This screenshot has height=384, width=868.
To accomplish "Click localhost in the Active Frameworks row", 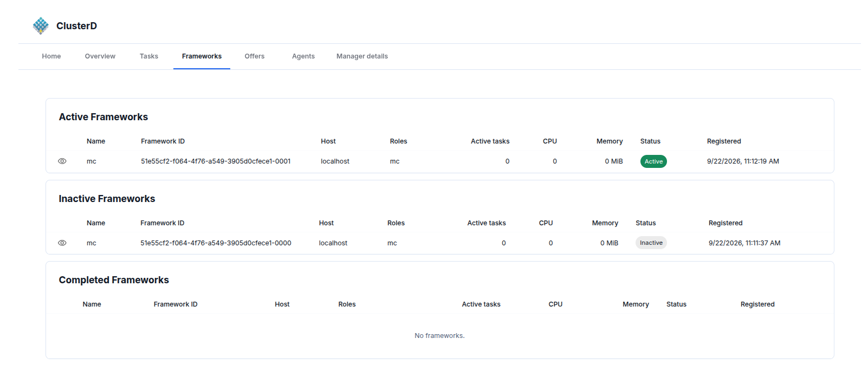I will coord(335,161).
